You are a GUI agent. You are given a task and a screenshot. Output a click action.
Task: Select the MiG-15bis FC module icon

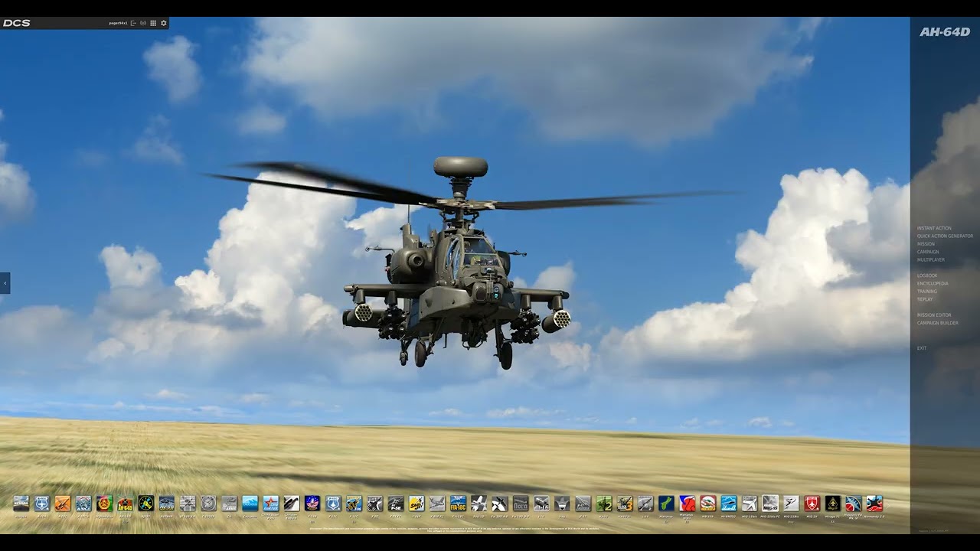[x=770, y=503]
